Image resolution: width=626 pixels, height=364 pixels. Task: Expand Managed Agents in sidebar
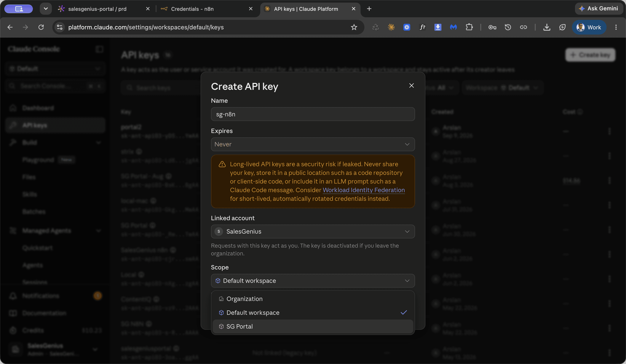pos(55,231)
